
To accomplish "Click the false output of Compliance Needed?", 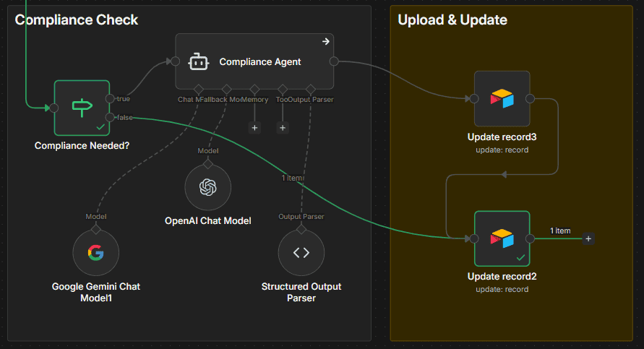I will coord(109,117).
